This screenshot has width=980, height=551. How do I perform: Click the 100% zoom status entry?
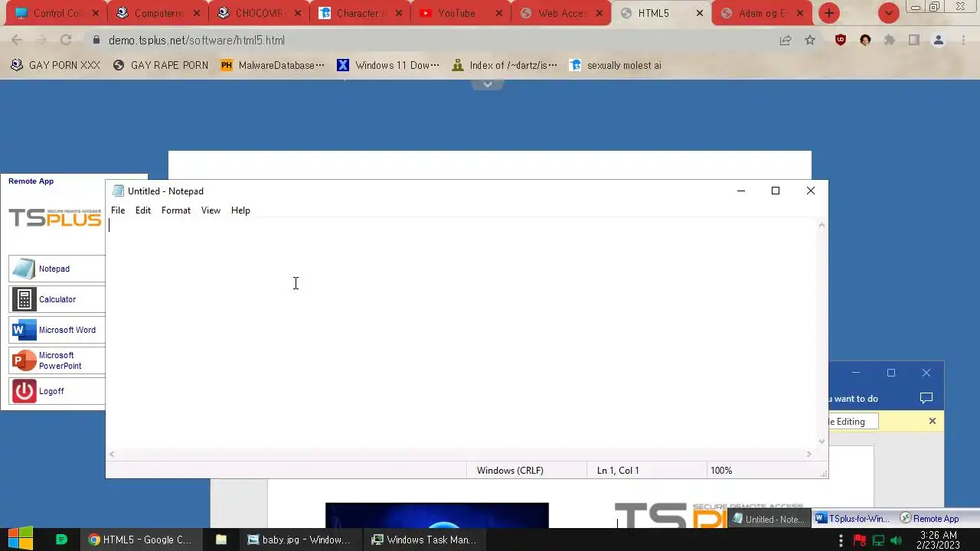721,471
